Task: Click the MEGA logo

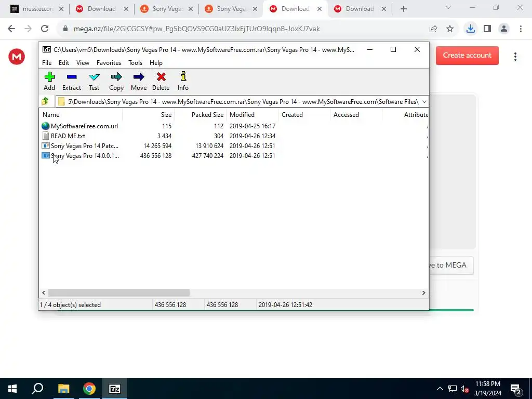Action: click(x=17, y=57)
